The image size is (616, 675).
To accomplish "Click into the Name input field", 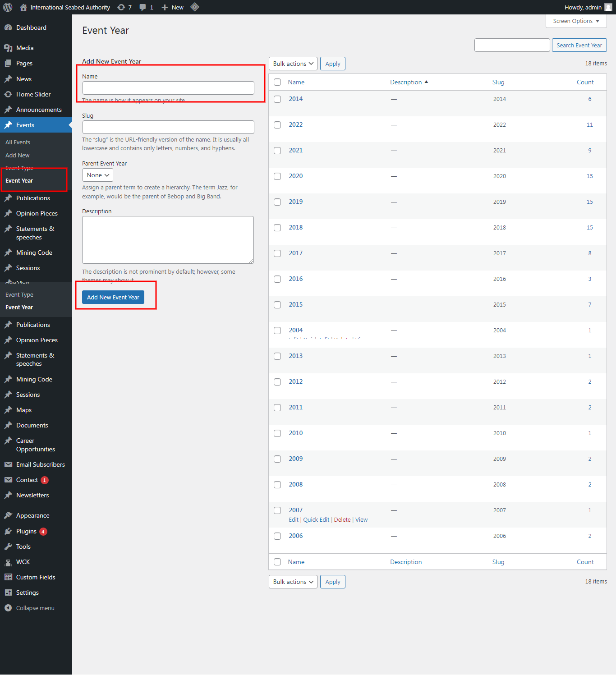I will point(168,88).
